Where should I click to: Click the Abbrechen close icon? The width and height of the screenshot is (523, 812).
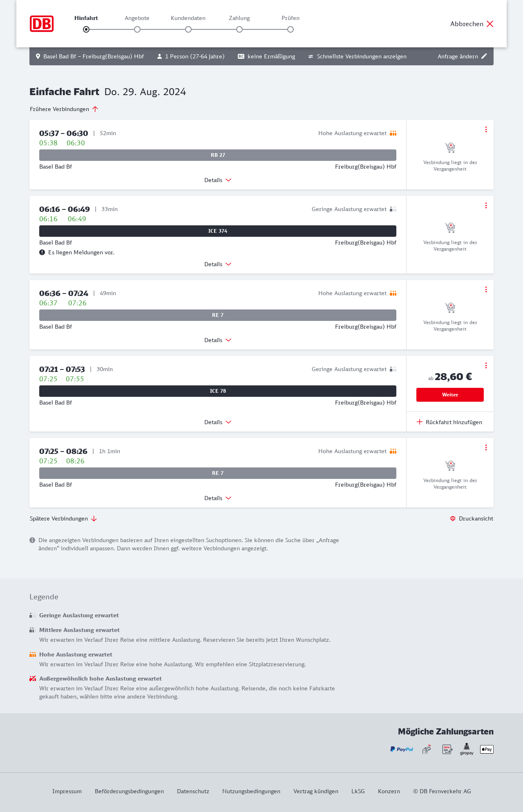(x=490, y=24)
